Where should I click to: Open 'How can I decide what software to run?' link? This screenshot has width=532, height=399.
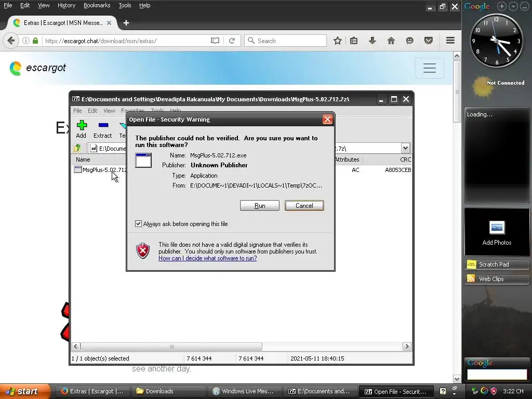click(208, 258)
